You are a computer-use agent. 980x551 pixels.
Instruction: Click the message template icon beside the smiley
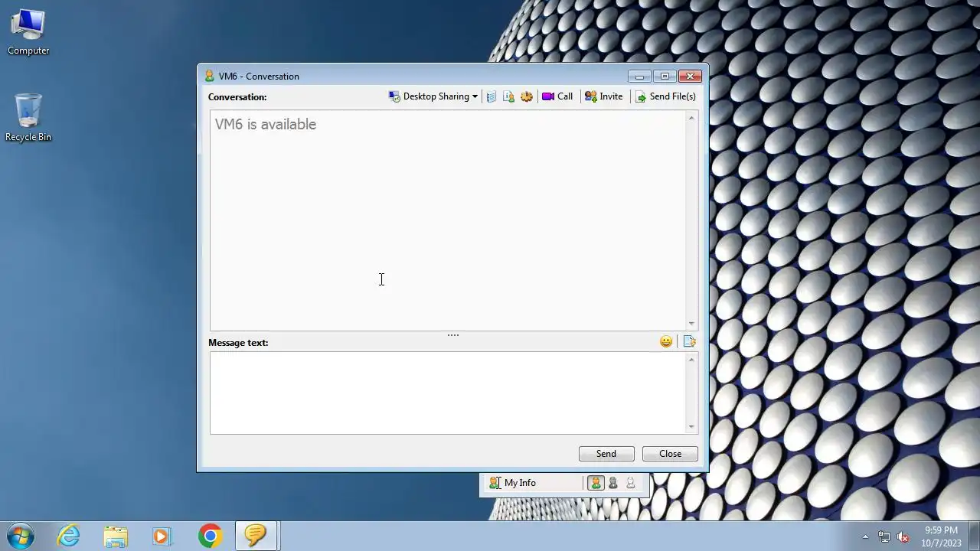coord(689,341)
